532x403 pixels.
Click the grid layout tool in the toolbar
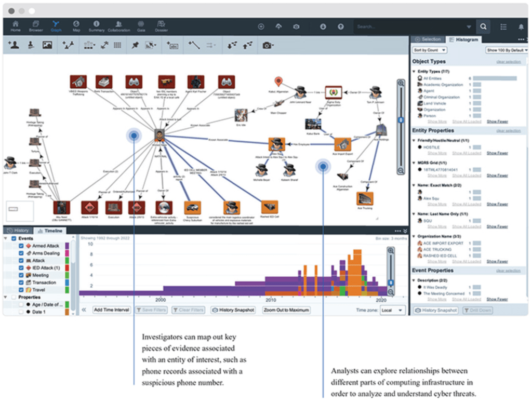(117, 45)
